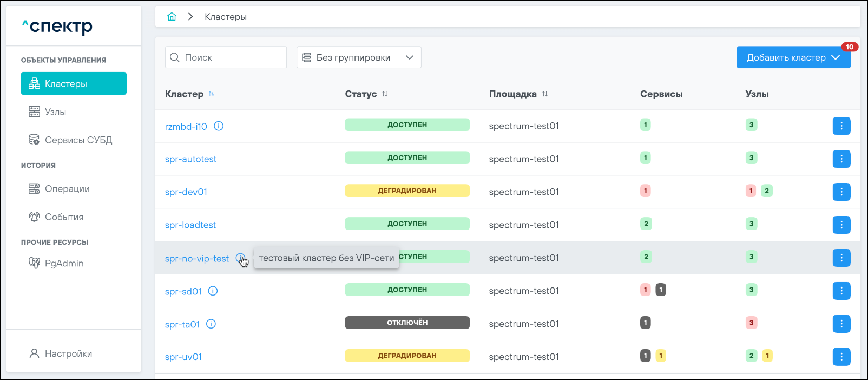Click the home icon in breadcrumb
The height and width of the screenshot is (380, 868).
coord(172,17)
